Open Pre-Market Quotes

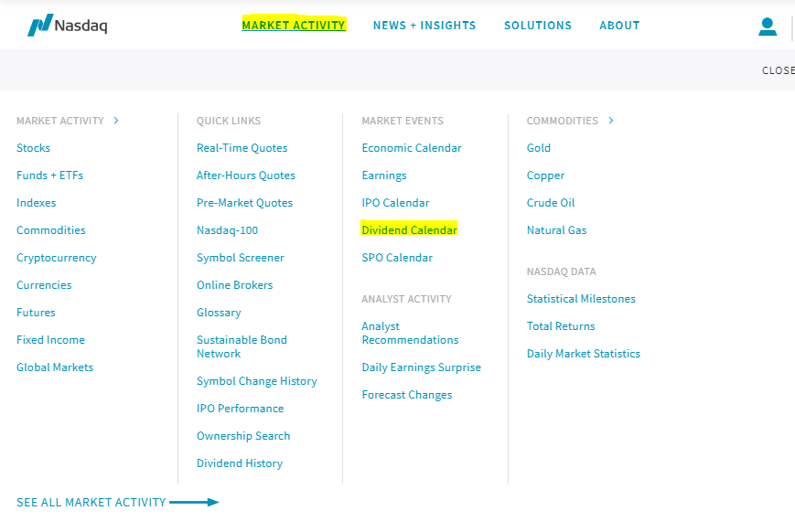(244, 203)
